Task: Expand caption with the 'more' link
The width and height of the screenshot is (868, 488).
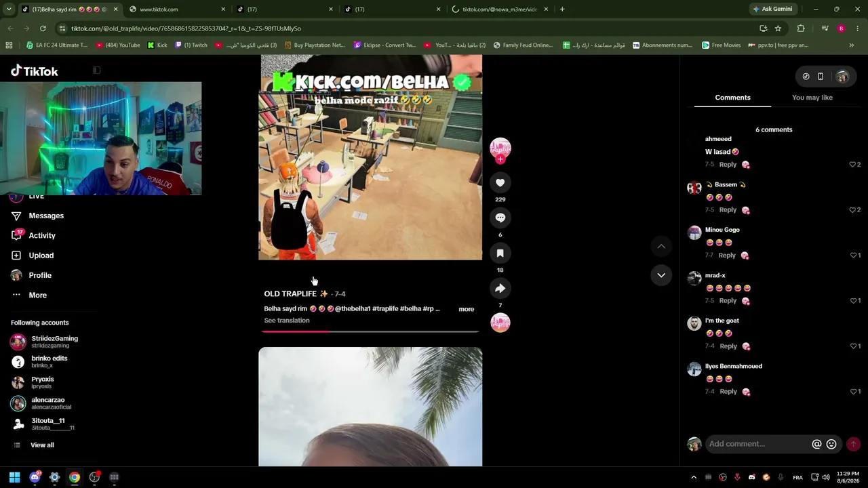Action: pyautogui.click(x=466, y=309)
